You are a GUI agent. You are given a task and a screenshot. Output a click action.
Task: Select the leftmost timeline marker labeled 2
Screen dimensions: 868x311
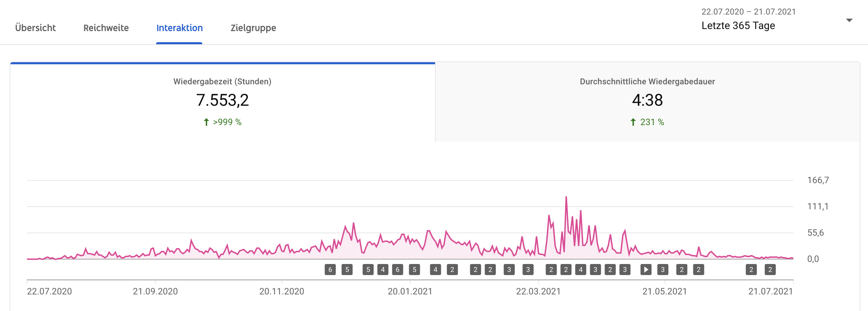(x=452, y=270)
